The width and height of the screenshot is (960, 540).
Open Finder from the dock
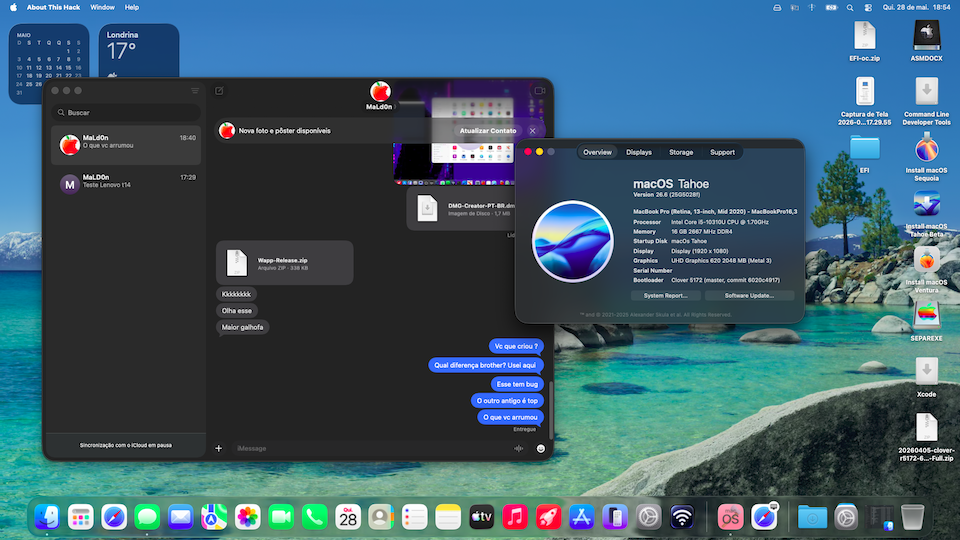pos(47,517)
